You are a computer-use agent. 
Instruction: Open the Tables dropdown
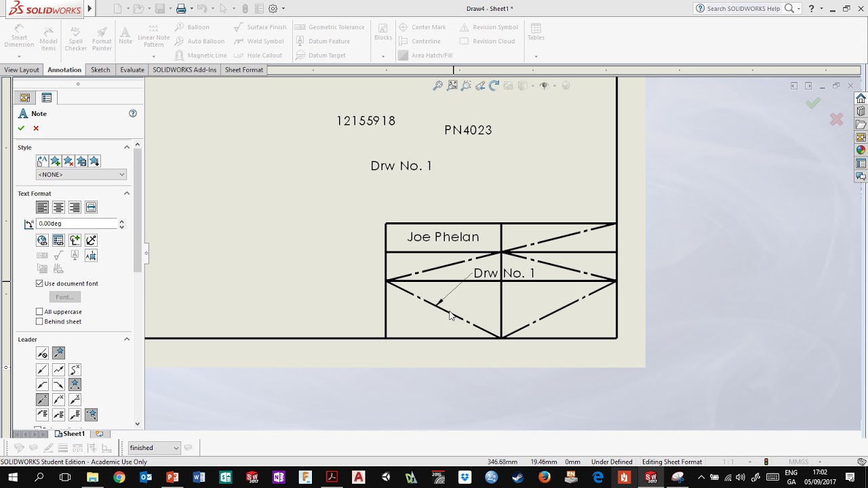(x=536, y=56)
